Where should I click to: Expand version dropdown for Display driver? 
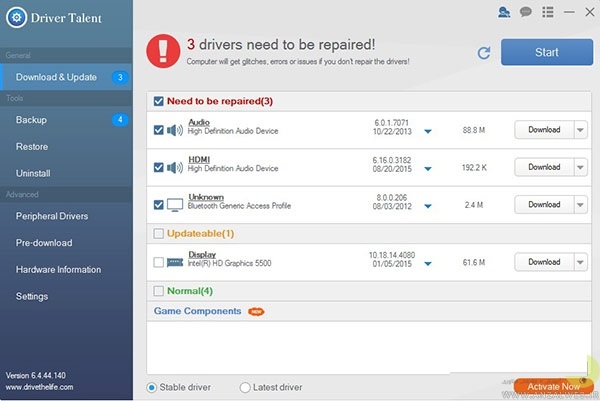(x=428, y=263)
